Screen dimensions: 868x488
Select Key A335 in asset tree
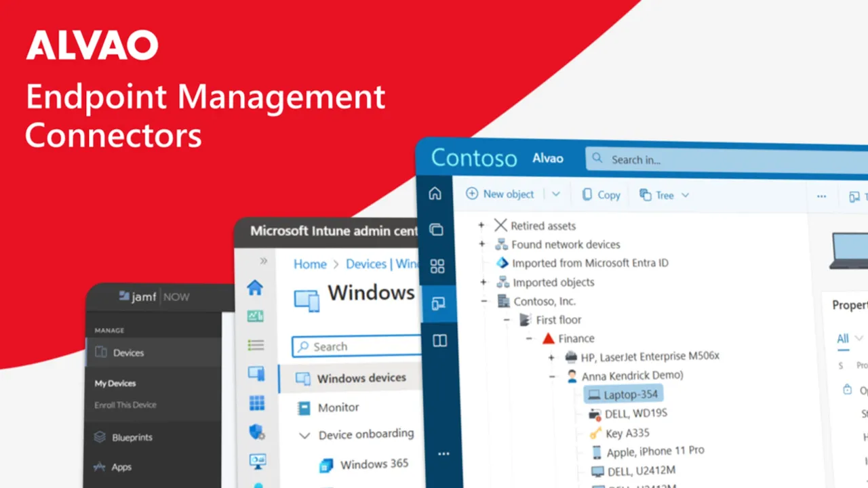pos(620,433)
